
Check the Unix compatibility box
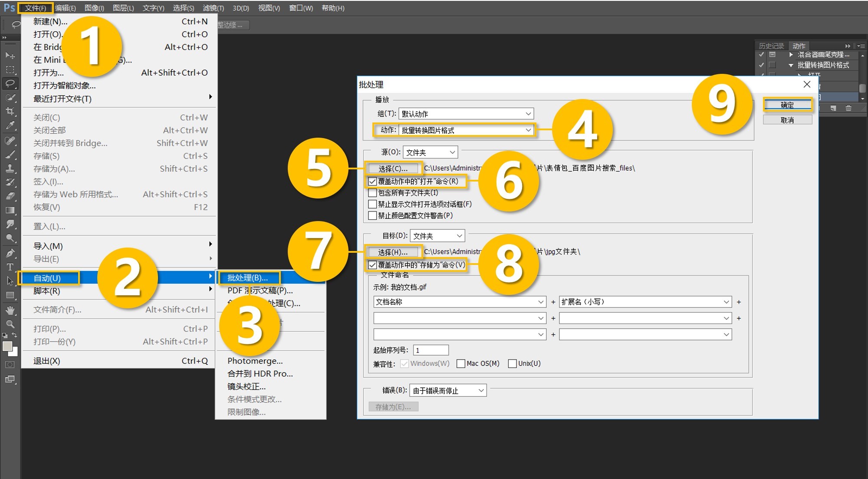[x=513, y=363]
